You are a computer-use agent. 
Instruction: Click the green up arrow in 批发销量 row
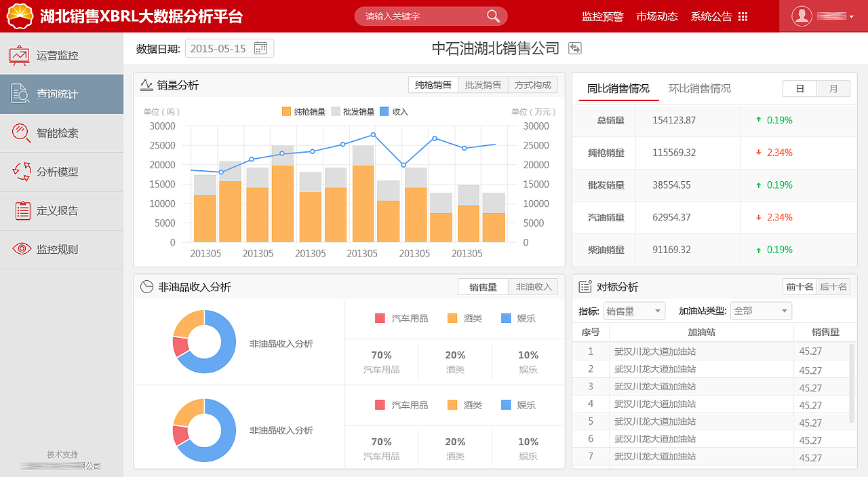759,185
